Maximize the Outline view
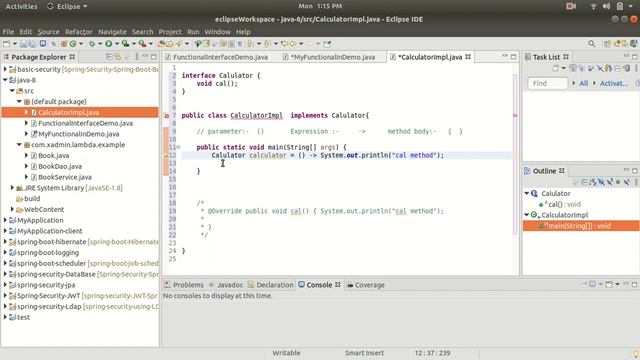 (x=635, y=171)
